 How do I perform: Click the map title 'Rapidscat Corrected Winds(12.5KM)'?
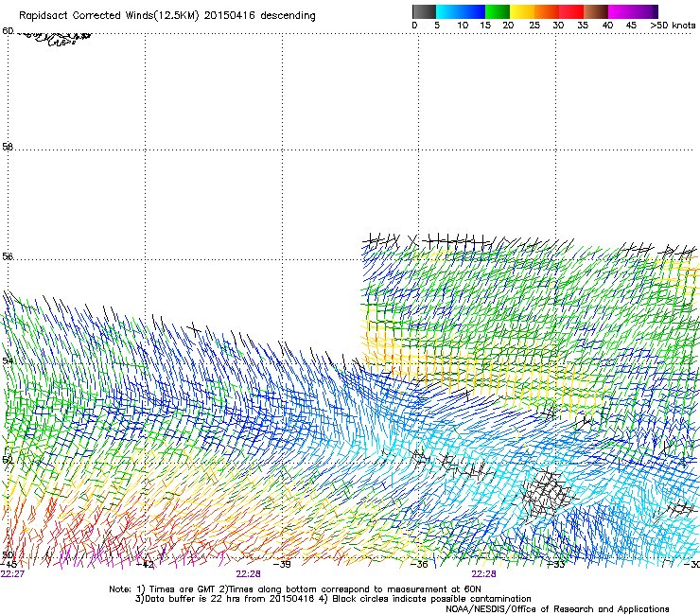(x=109, y=16)
